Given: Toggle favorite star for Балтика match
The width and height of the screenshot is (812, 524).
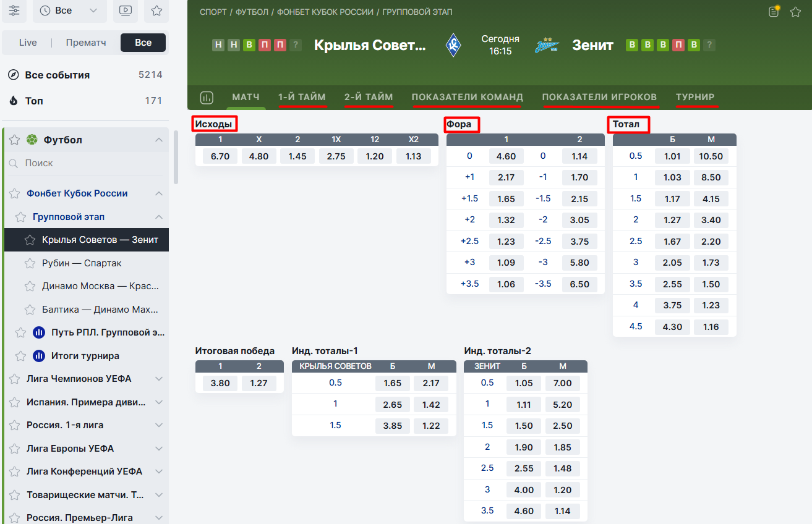Looking at the screenshot, I should click(x=30, y=310).
